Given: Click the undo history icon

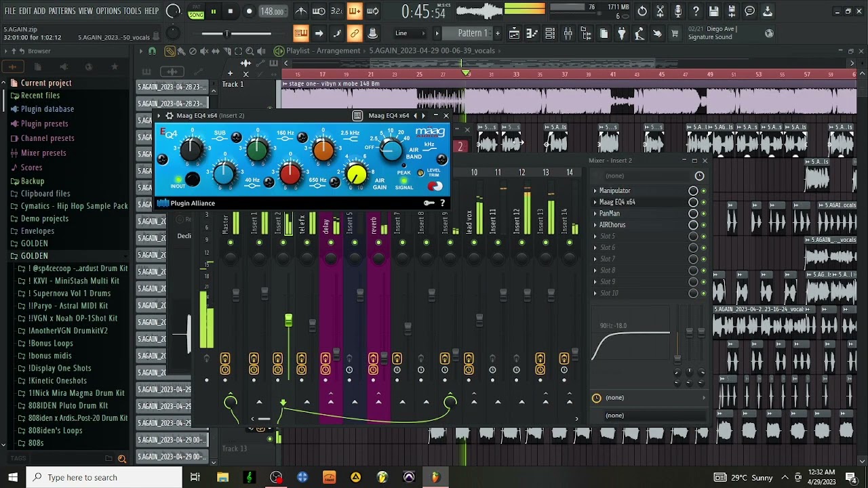Looking at the screenshot, I should (x=642, y=11).
